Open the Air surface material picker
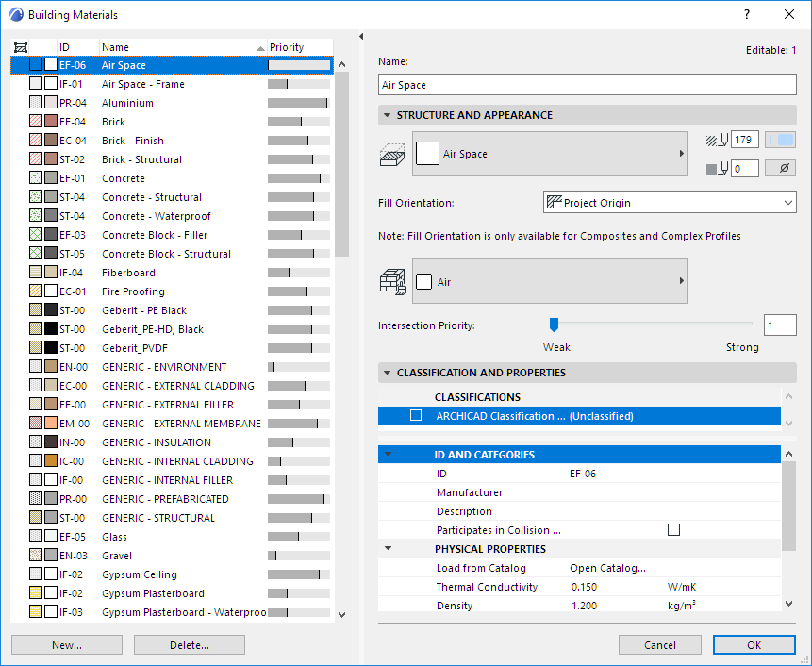The image size is (812, 666). (x=549, y=281)
